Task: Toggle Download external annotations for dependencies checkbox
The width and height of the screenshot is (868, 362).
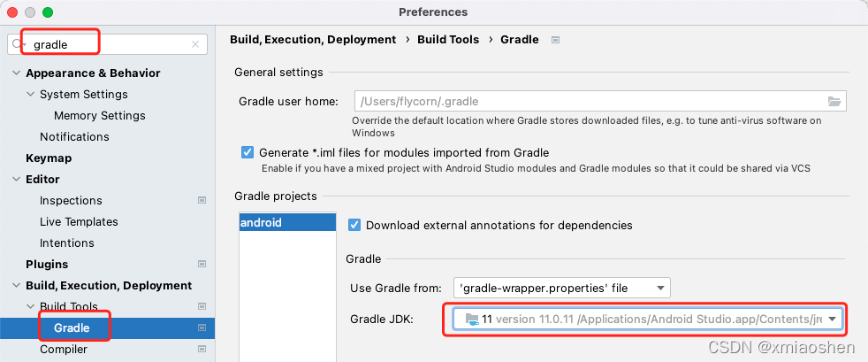Action: pos(354,225)
